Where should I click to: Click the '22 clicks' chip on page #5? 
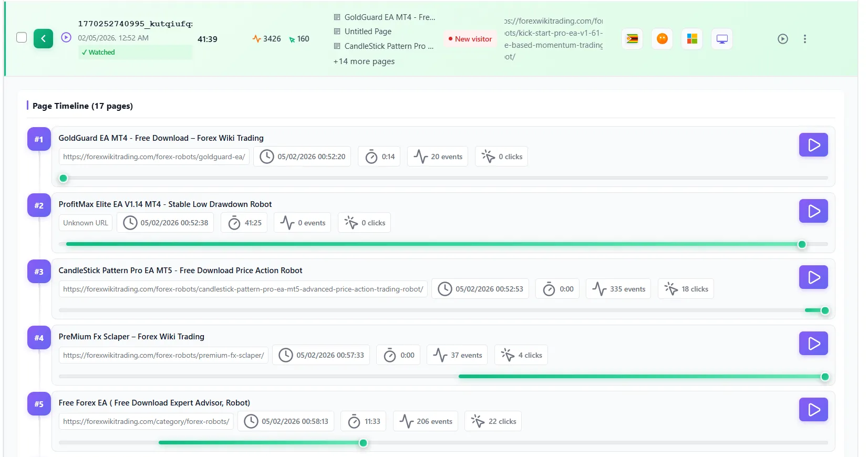tap(493, 421)
